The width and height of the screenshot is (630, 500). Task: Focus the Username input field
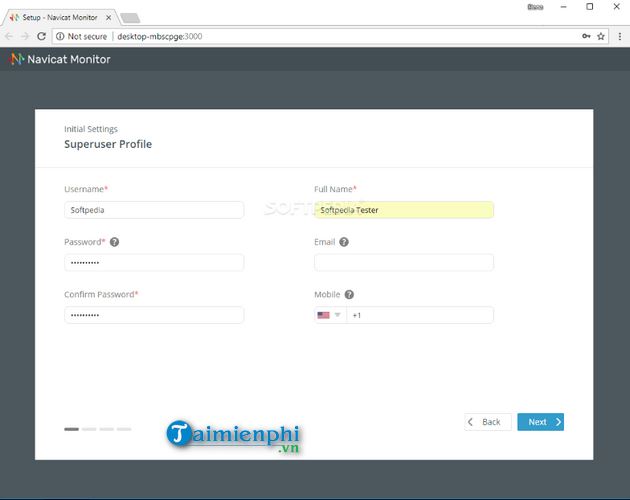[x=154, y=210]
